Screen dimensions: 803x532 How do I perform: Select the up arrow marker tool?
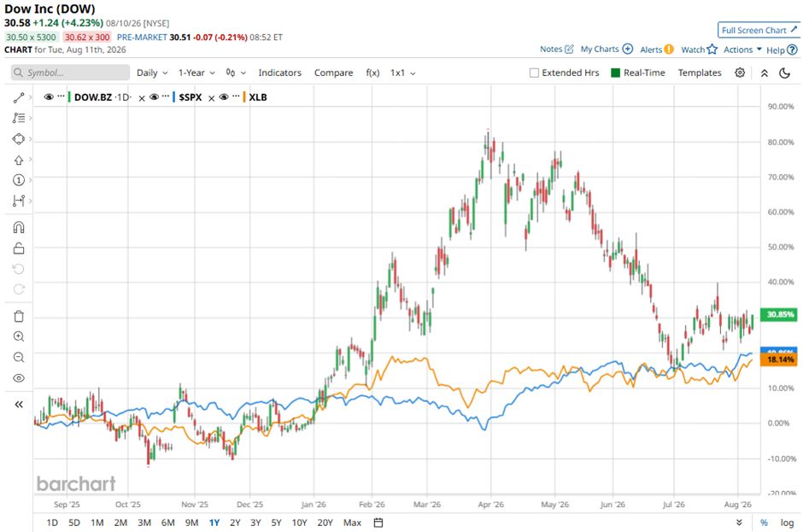(x=19, y=160)
